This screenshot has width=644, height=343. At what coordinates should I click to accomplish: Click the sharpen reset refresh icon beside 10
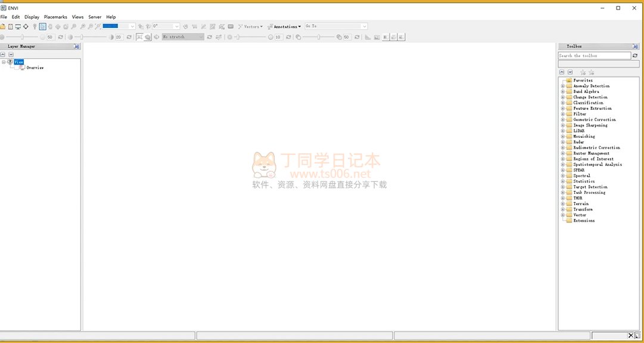coord(288,37)
